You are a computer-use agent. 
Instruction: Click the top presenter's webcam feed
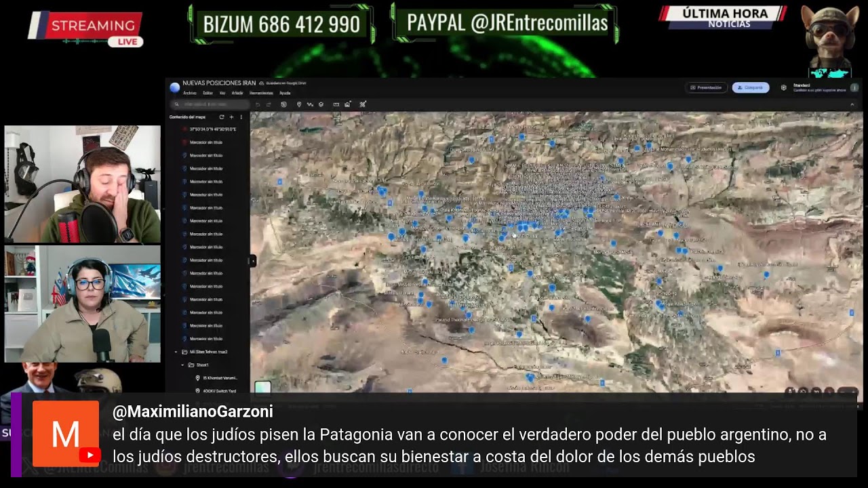click(82, 184)
